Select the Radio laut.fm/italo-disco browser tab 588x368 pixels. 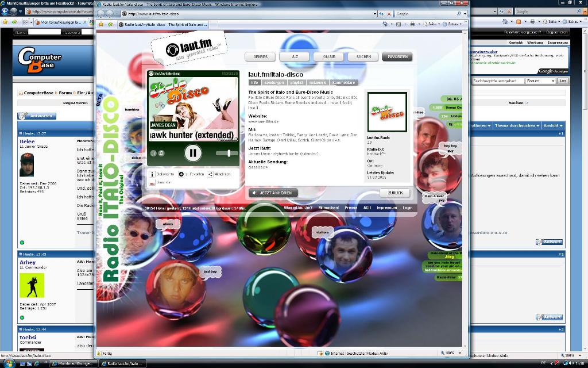pos(163,24)
